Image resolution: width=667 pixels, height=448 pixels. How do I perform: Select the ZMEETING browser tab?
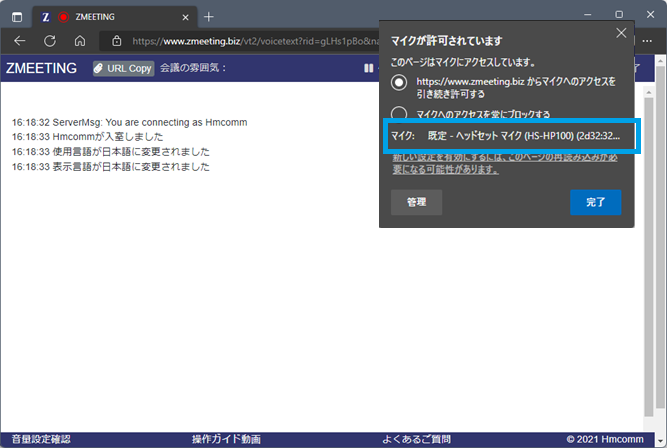pos(110,17)
